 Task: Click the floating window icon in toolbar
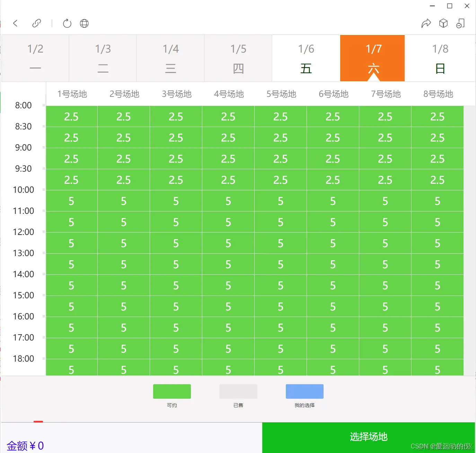(460, 23)
